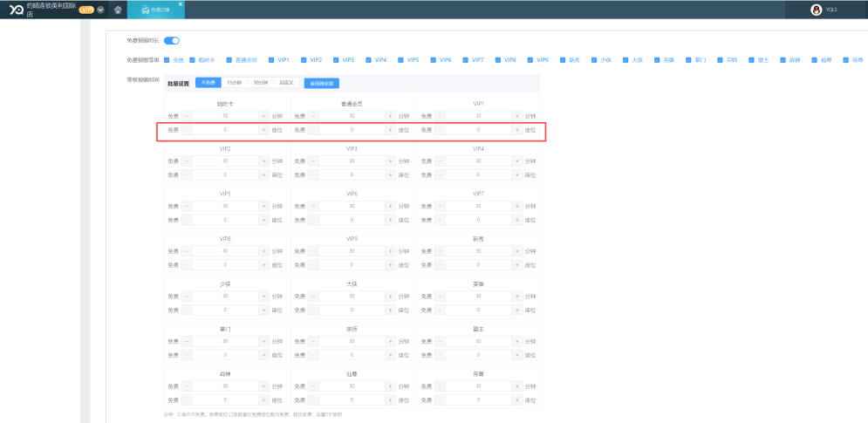Select 15分钟 in batch settings
This screenshot has width=868, height=423.
(x=234, y=83)
